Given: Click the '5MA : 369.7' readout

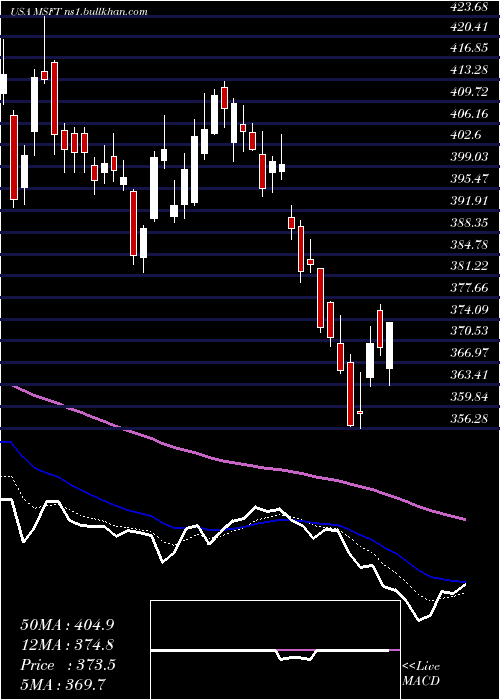Looking at the screenshot, I should [x=64, y=684].
